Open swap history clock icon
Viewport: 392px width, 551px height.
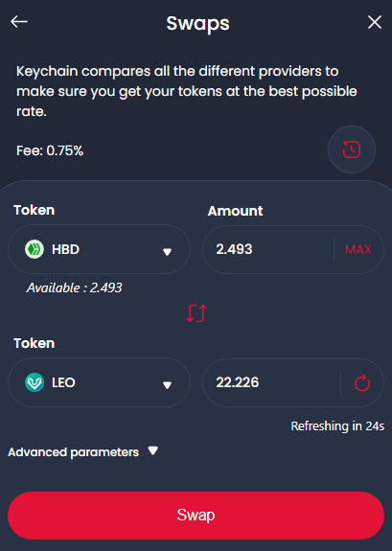352,149
